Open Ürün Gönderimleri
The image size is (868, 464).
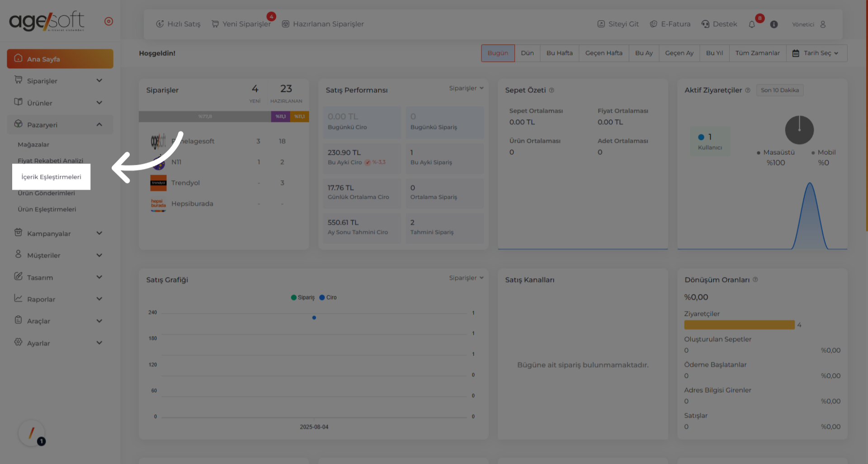point(47,193)
